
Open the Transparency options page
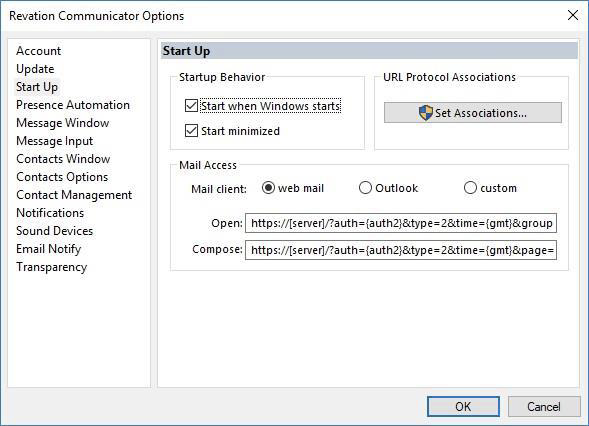pyautogui.click(x=51, y=267)
